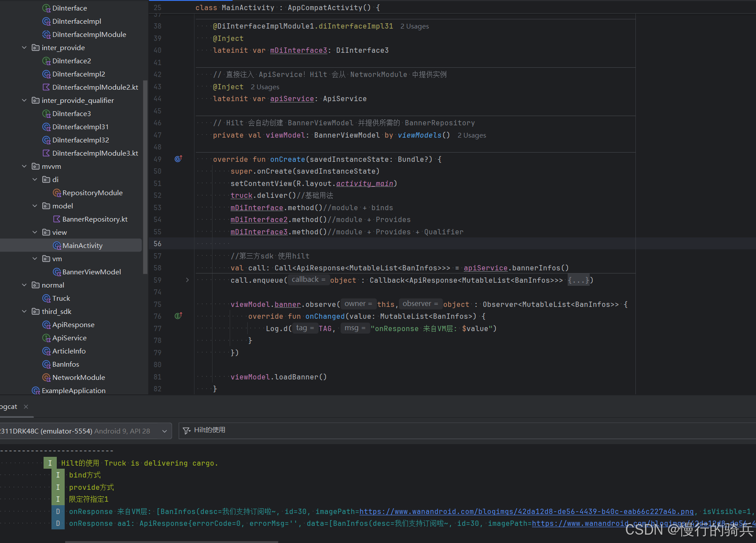The width and height of the screenshot is (756, 543).
Task: Click the log line '限定符指定1'
Action: (x=88, y=499)
